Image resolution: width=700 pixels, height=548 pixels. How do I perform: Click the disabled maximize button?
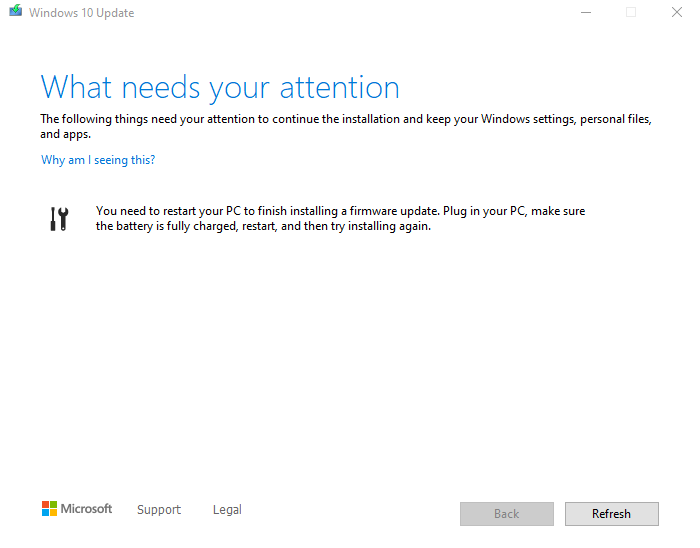tap(631, 12)
